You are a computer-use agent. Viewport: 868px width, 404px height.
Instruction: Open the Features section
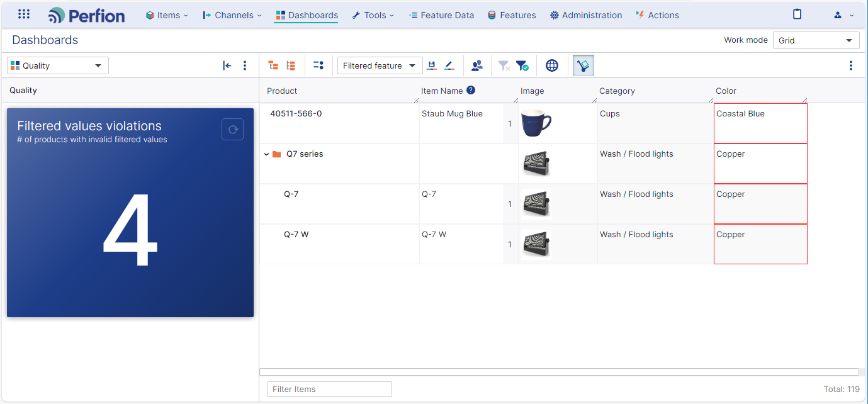512,15
